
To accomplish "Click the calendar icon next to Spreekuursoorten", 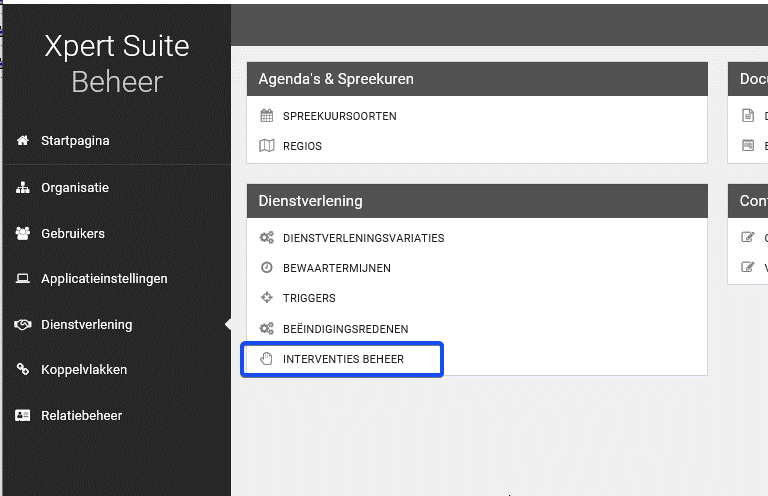I will coord(266,116).
